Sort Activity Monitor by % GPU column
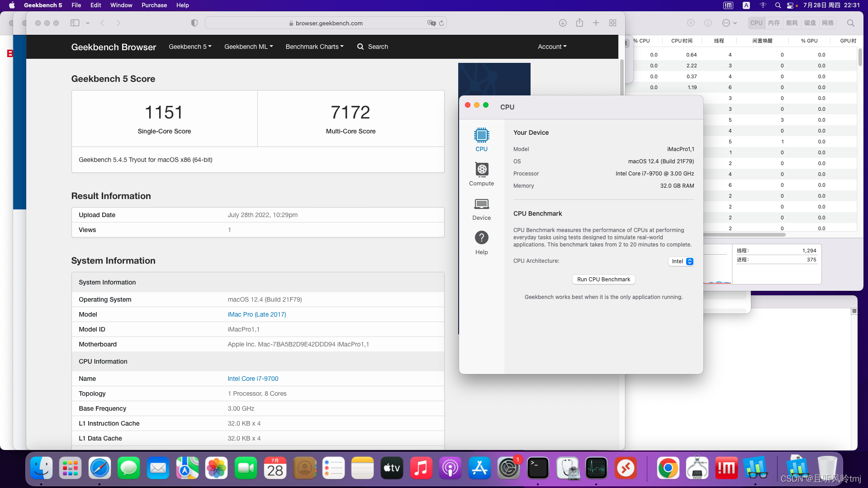 tap(809, 41)
